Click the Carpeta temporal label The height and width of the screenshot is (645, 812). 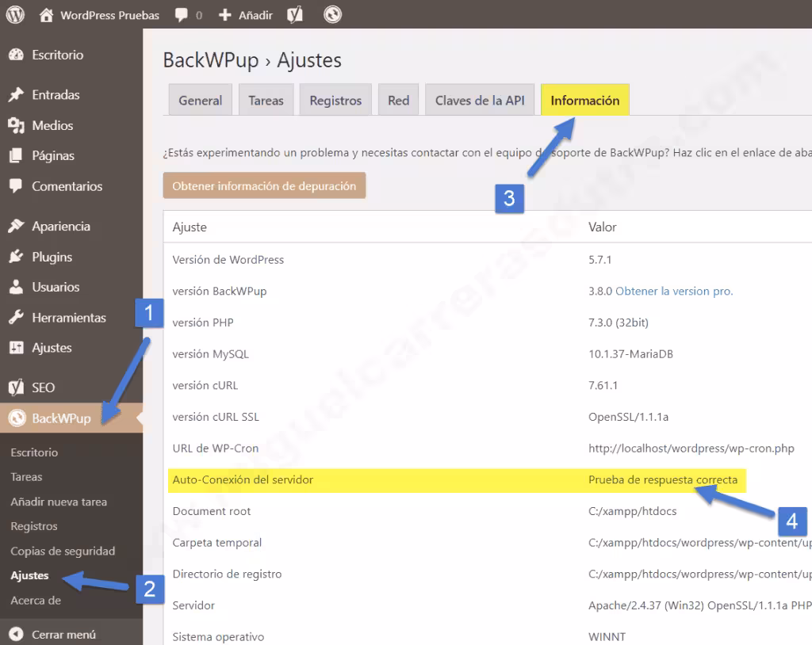pos(217,543)
